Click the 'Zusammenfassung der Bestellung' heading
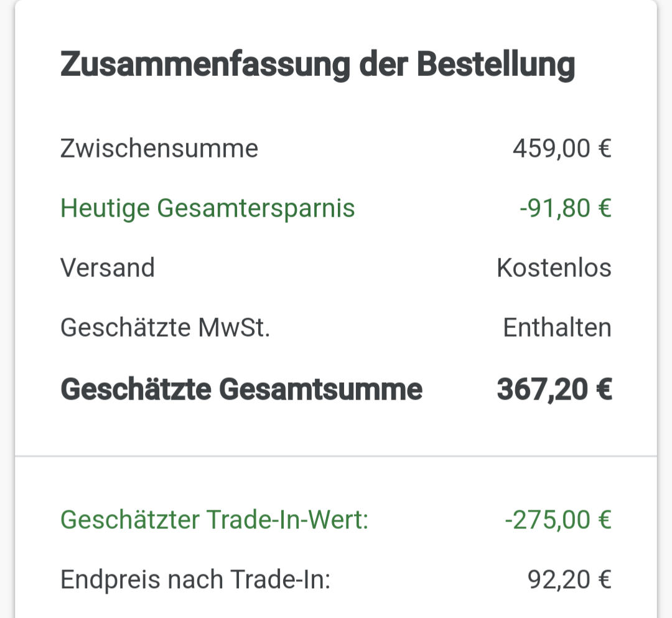The height and width of the screenshot is (618, 672). [317, 65]
